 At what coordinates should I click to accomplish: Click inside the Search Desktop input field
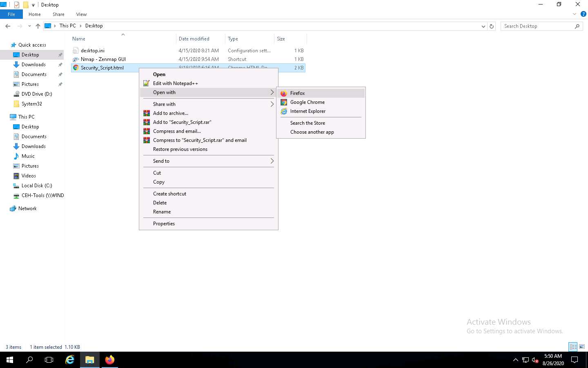click(x=531, y=26)
